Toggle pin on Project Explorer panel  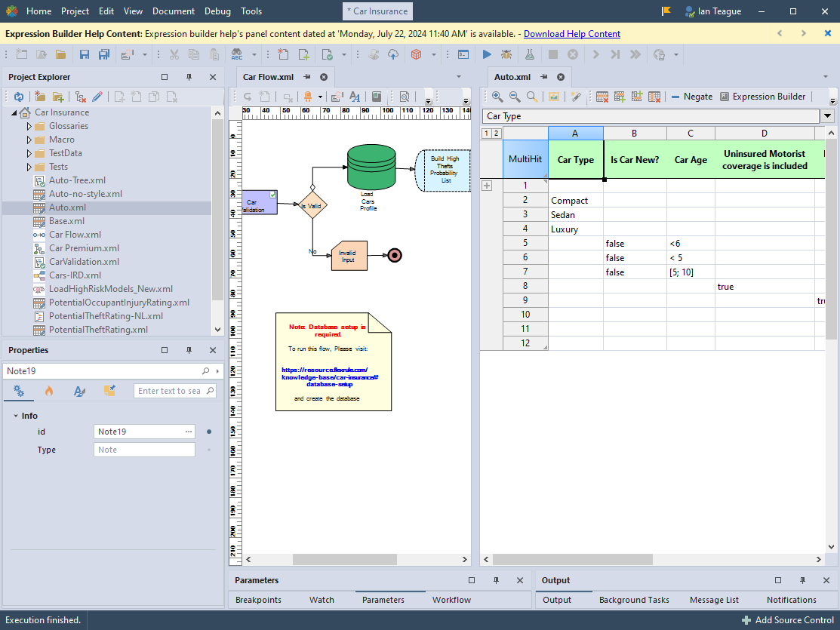coord(189,77)
